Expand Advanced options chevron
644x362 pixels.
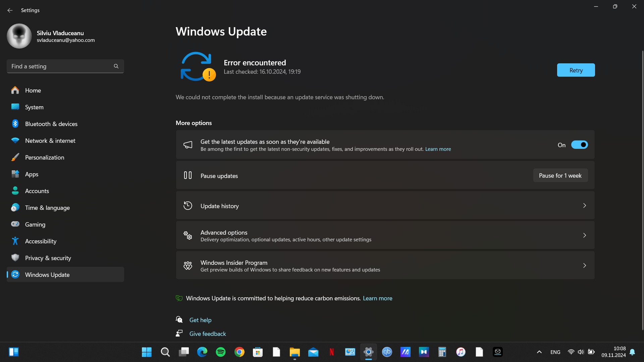pyautogui.click(x=584, y=235)
